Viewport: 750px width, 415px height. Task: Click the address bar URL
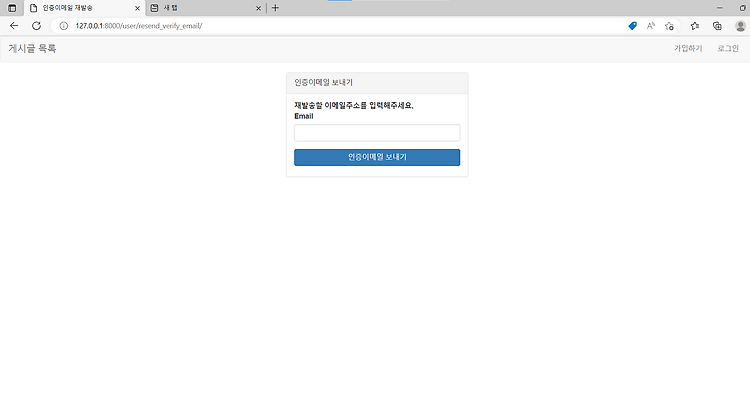coord(139,26)
